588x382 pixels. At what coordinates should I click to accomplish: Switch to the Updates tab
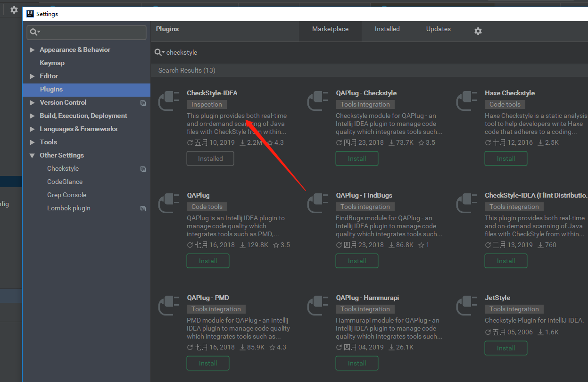click(x=439, y=29)
